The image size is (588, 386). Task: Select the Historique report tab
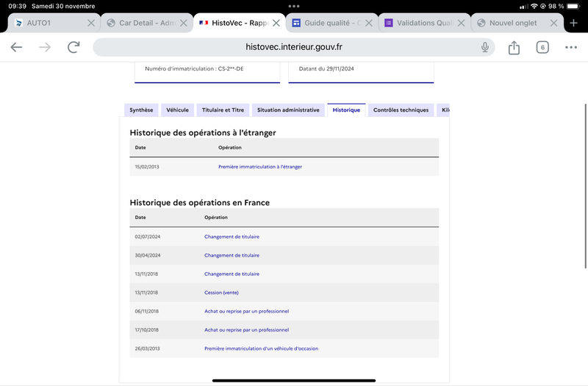[x=346, y=110]
